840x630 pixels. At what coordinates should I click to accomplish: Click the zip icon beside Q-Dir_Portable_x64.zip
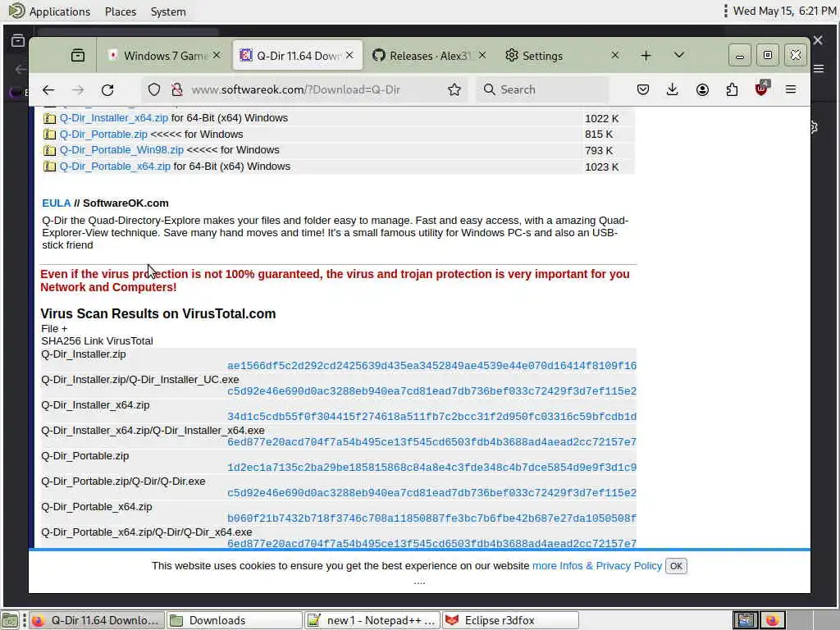pyautogui.click(x=50, y=167)
